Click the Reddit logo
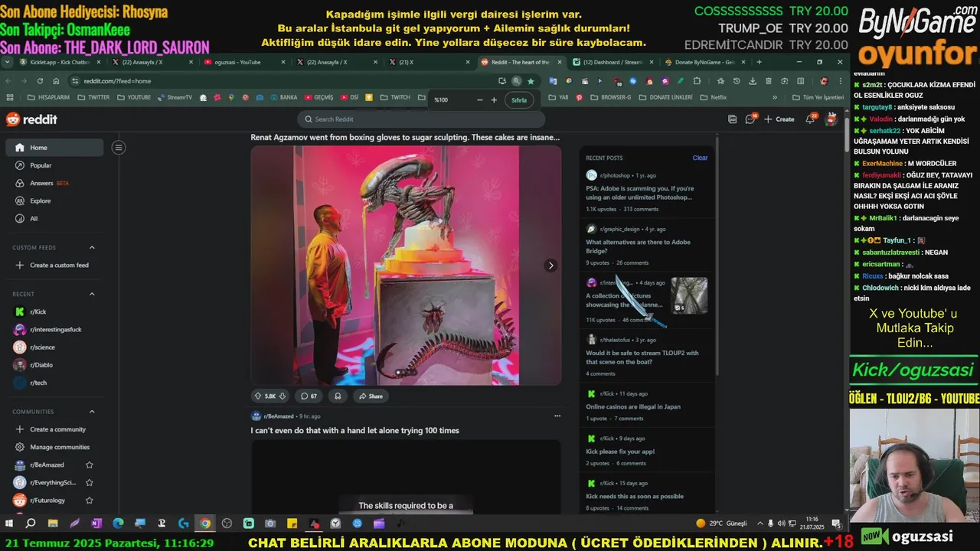This screenshot has width=980, height=551. (x=31, y=119)
